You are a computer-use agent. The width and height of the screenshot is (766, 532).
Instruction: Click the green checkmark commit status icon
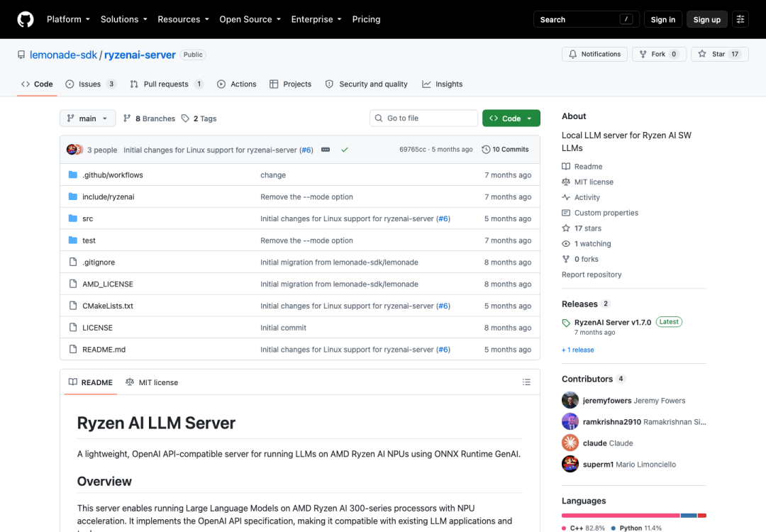tap(345, 150)
